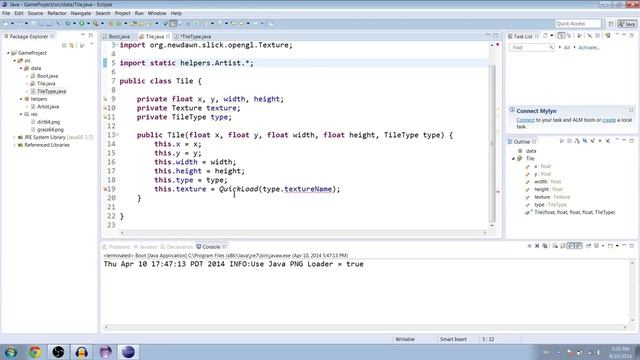Click the Find field in Task List
The width and height of the screenshot is (640, 360).
531,48
